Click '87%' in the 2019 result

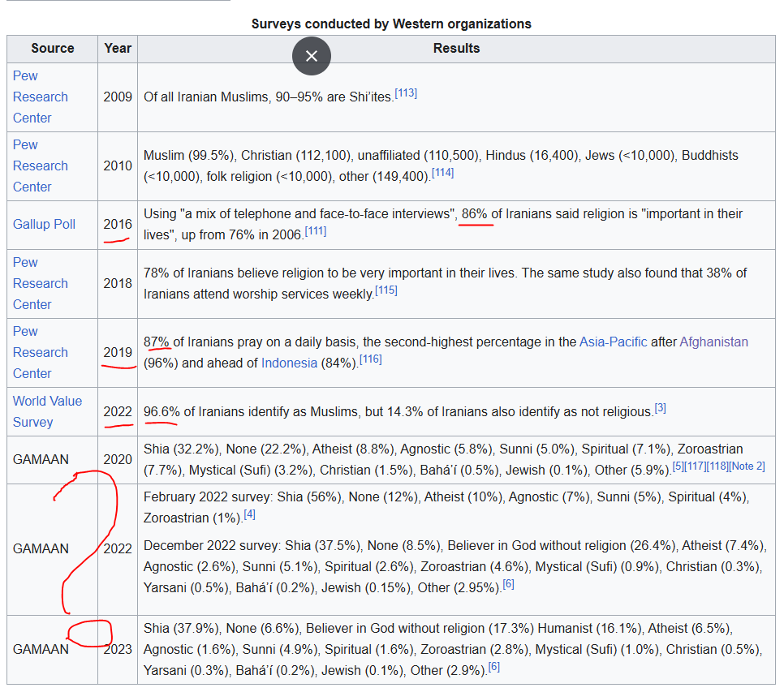pyautogui.click(x=157, y=342)
